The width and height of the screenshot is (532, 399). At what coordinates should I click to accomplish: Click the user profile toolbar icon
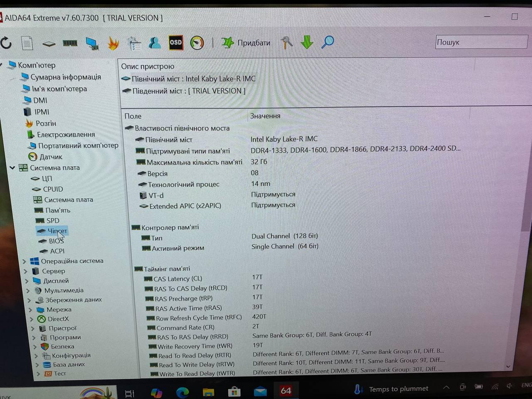[x=155, y=42]
